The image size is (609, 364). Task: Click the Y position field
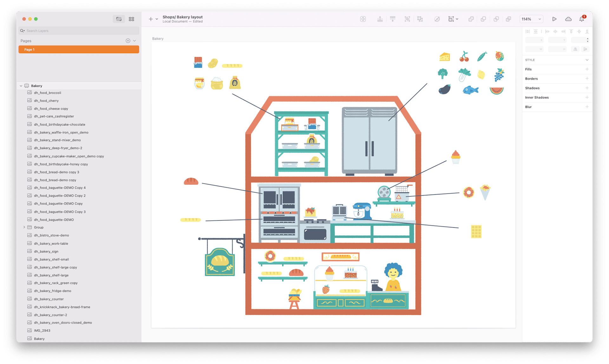tap(557, 40)
